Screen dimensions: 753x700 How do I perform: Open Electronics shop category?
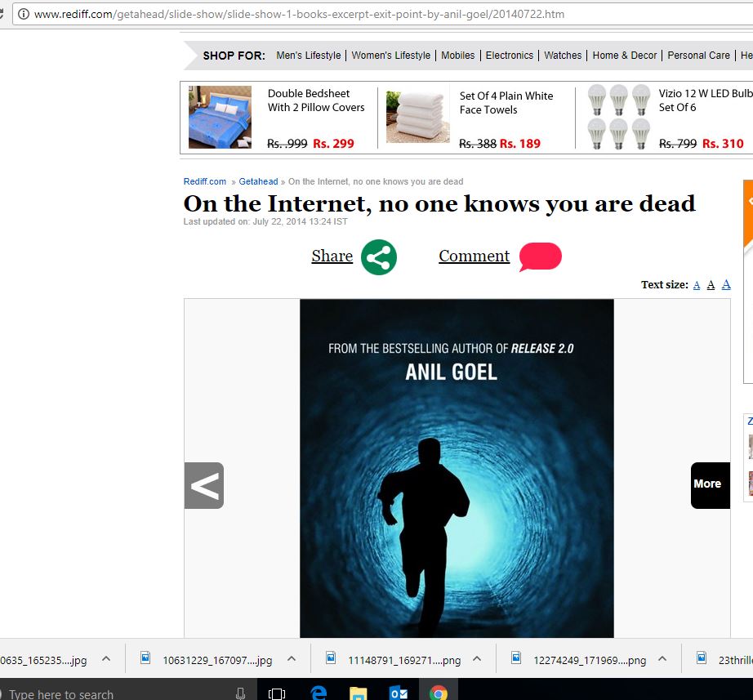(x=510, y=56)
